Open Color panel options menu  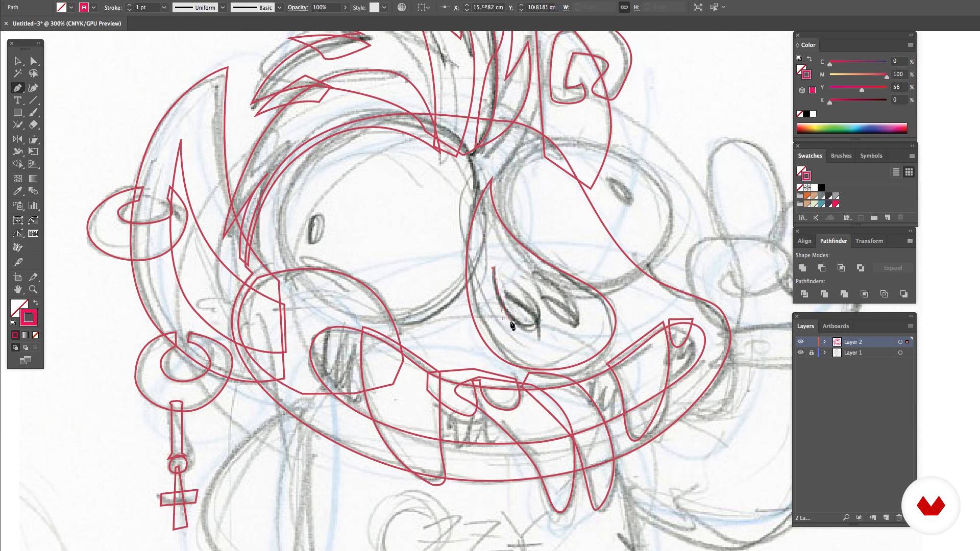(x=910, y=45)
